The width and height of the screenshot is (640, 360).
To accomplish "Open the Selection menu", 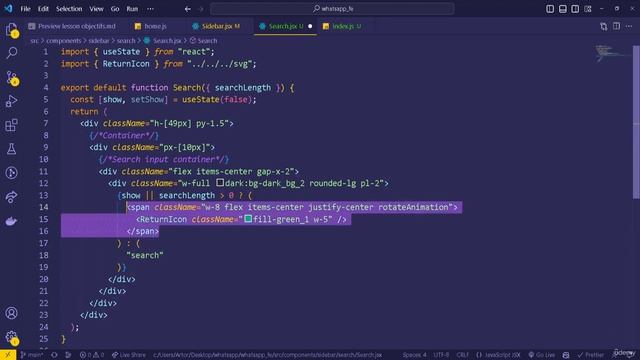I will [x=69, y=9].
